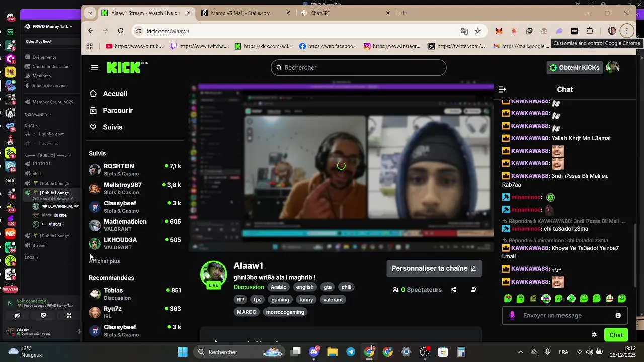This screenshot has height=362, width=644.
Task: Open Chrome extensions puzzle icon
Action: (x=590, y=31)
